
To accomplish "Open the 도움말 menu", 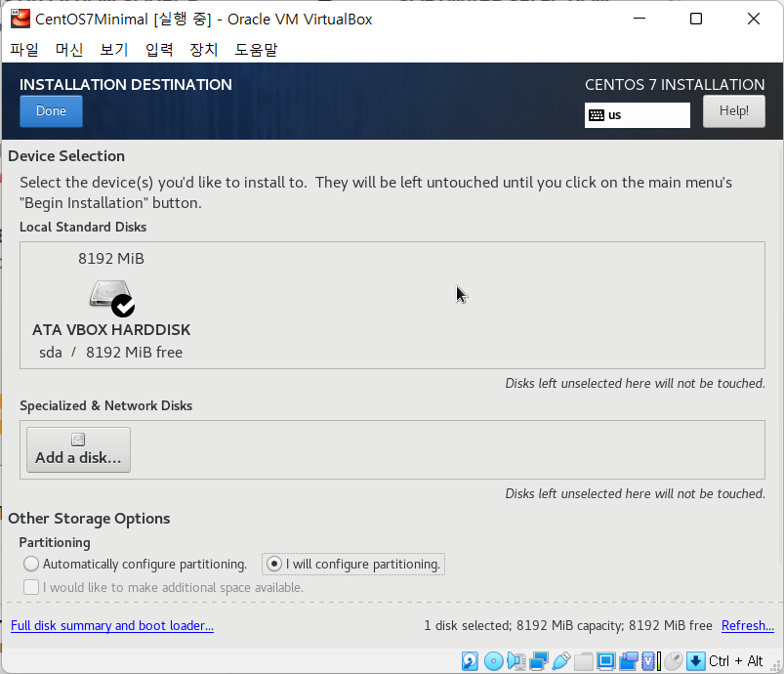I will pyautogui.click(x=256, y=49).
